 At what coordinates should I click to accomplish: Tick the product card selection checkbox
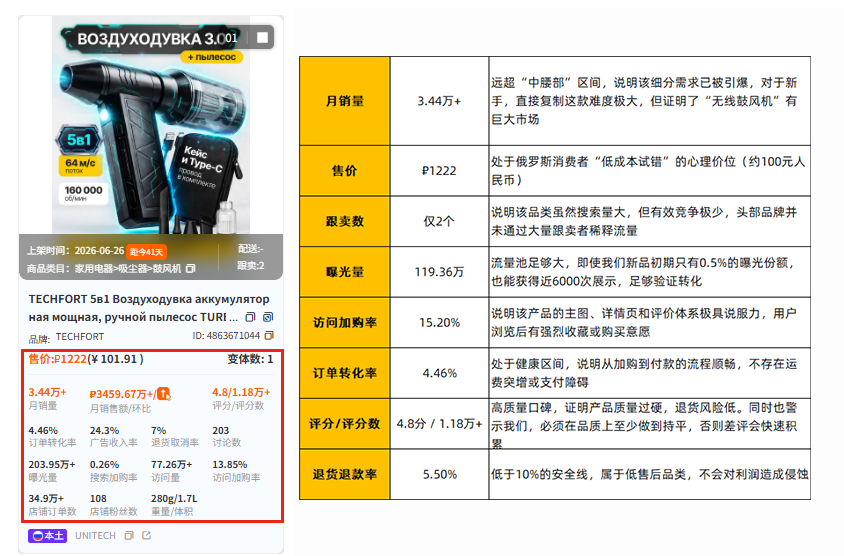point(262,38)
